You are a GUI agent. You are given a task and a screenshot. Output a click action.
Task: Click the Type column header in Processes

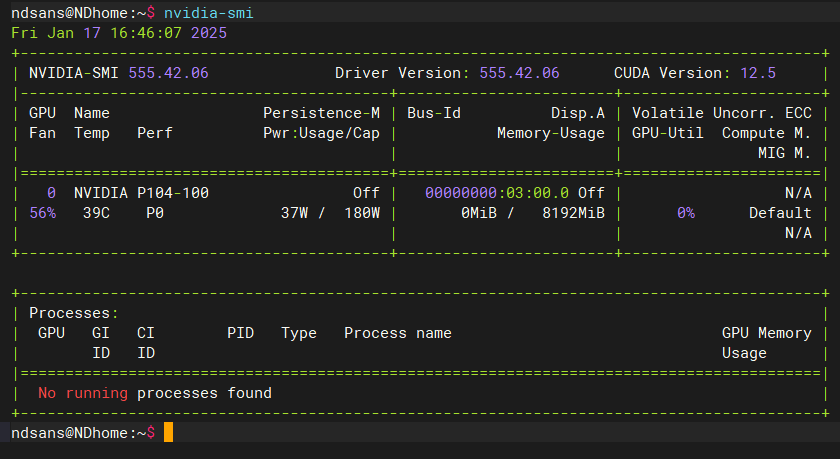pos(299,333)
